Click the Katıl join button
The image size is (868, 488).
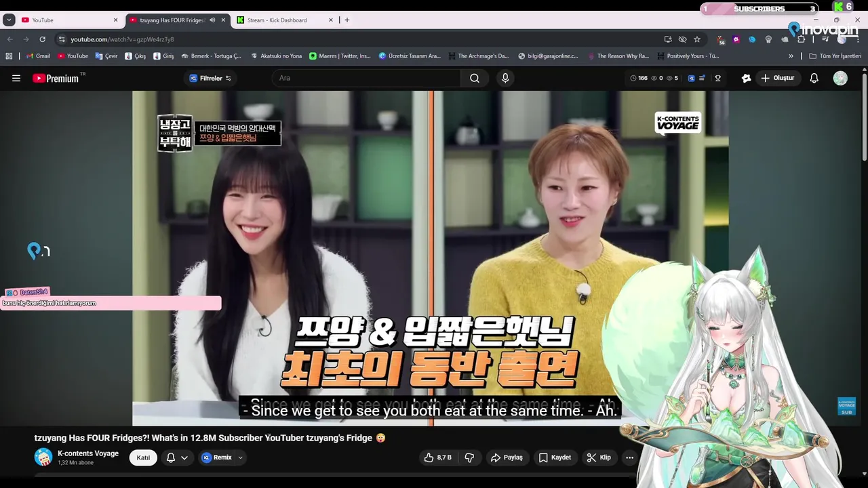coord(143,457)
